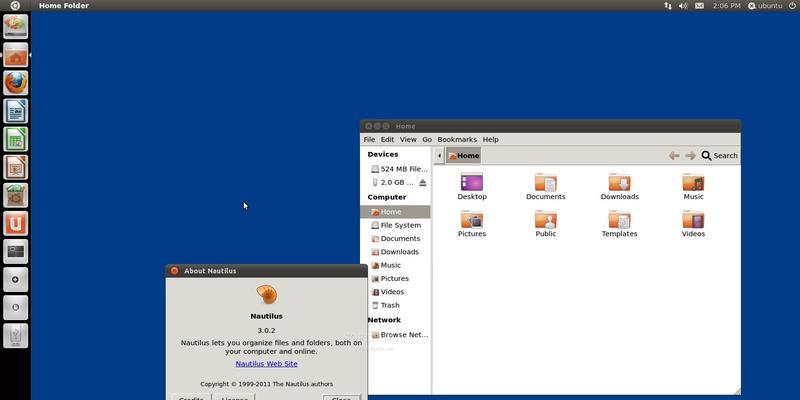Open the network indicator in top panel

coord(668,6)
